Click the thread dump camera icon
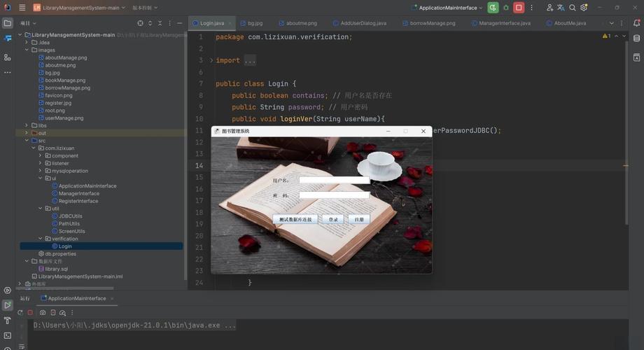The width and height of the screenshot is (644, 350). 43,313
